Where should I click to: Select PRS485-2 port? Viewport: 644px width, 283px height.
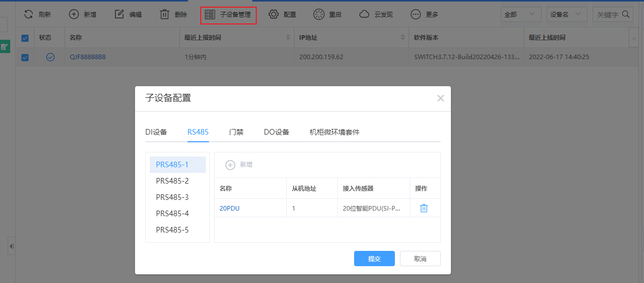pos(177,181)
